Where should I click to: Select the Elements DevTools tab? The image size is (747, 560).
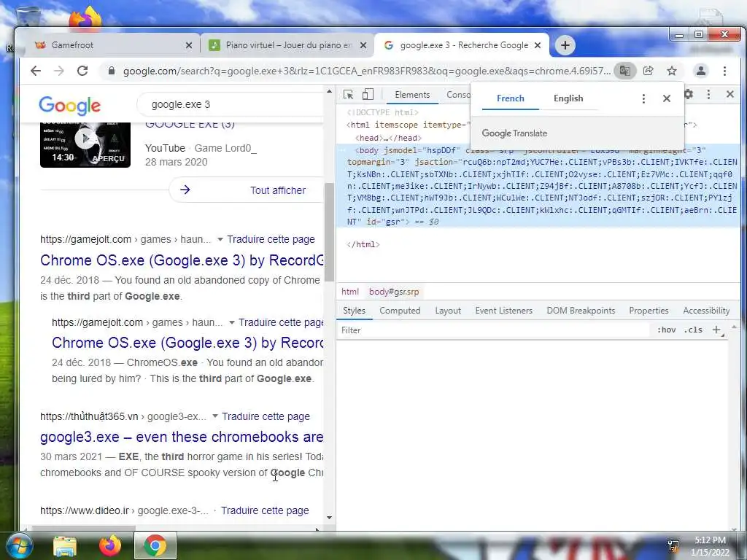pyautogui.click(x=412, y=95)
